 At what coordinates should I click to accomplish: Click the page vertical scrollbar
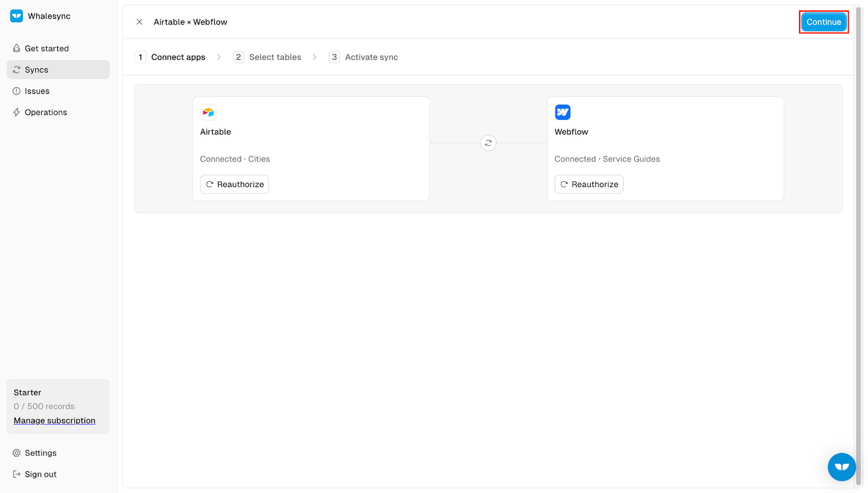[858, 246]
